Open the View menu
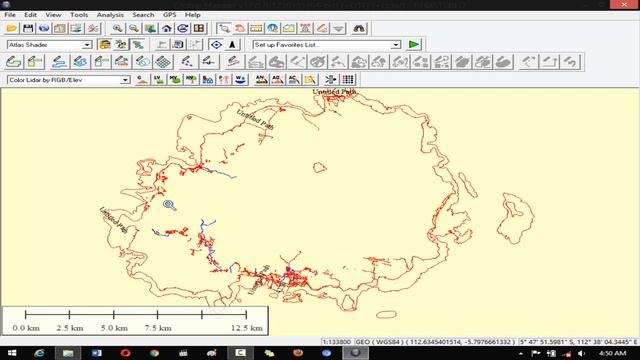This screenshot has width=640, height=360. 53,15
